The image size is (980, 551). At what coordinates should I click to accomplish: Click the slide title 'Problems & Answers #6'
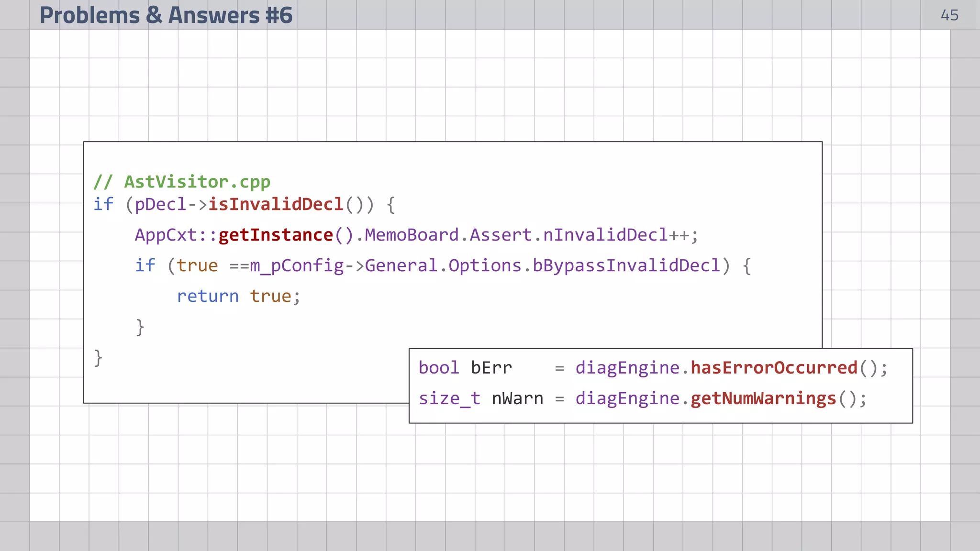tap(166, 15)
